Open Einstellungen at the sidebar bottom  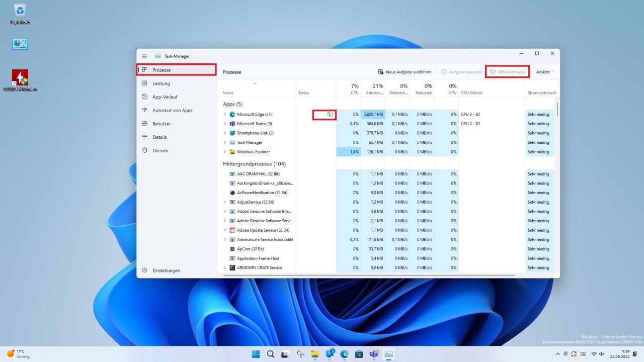[177, 270]
